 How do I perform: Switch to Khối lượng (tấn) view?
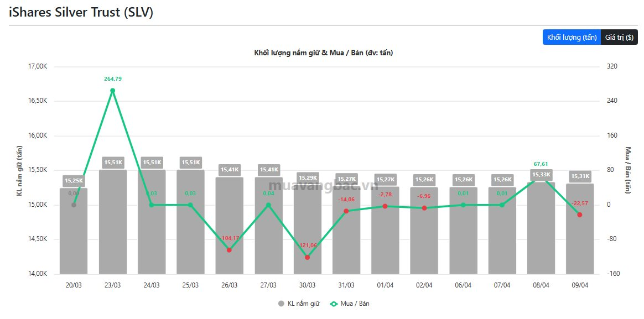coord(572,37)
